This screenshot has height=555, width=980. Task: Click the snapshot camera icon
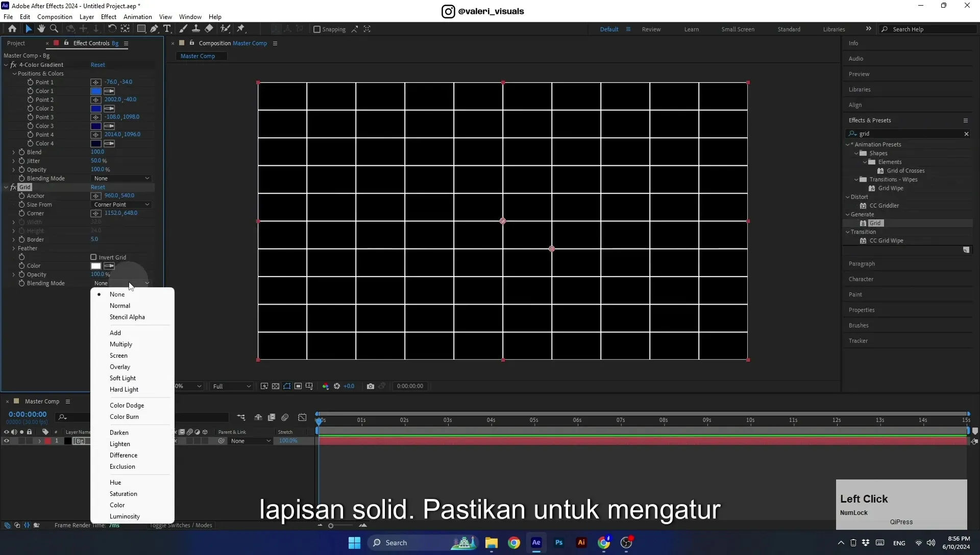click(x=371, y=386)
